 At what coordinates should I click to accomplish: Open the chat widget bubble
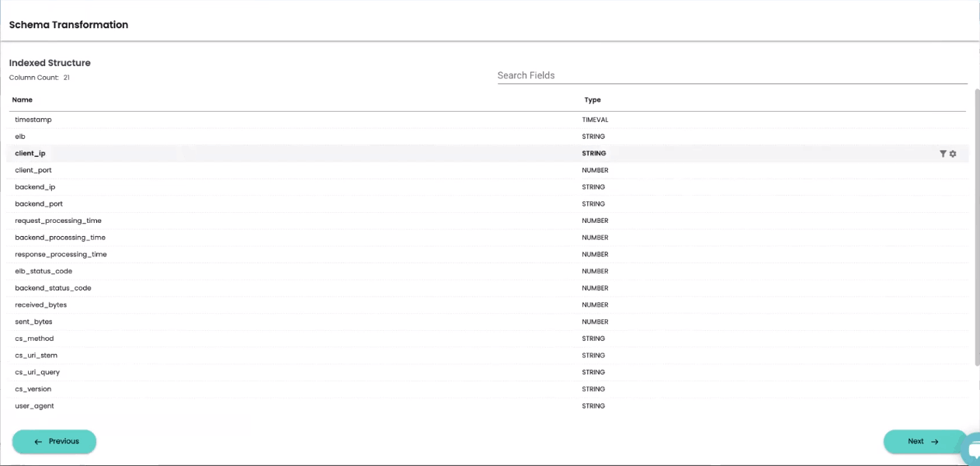tap(971, 450)
